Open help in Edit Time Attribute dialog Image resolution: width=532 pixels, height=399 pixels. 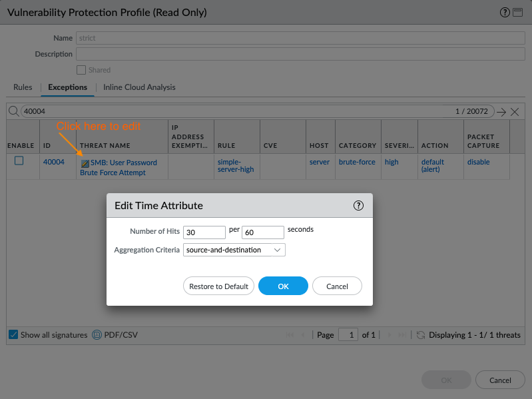click(x=358, y=206)
